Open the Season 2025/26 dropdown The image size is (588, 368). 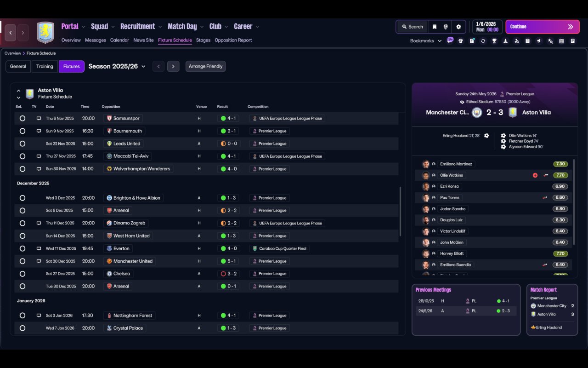[117, 66]
